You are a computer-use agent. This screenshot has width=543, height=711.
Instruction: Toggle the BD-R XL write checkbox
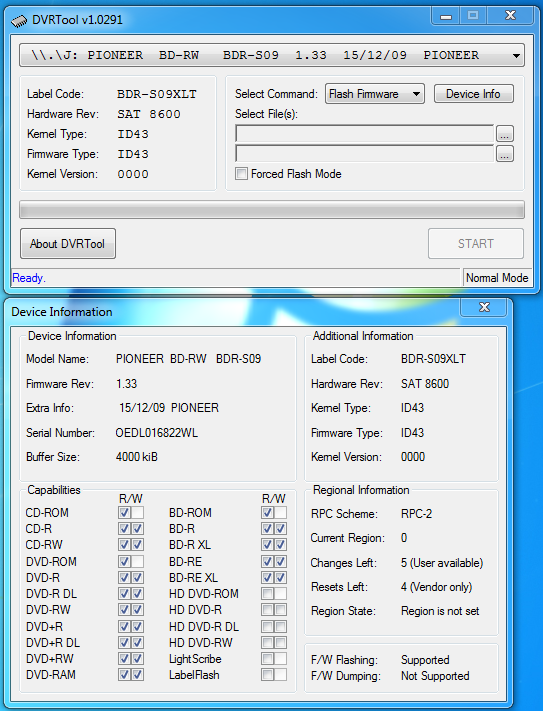tap(281, 545)
